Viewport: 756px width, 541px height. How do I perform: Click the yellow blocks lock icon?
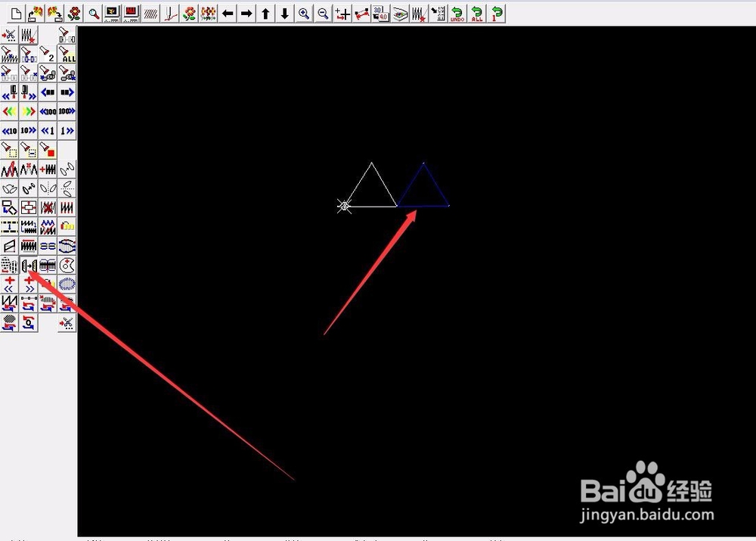pos(67,227)
